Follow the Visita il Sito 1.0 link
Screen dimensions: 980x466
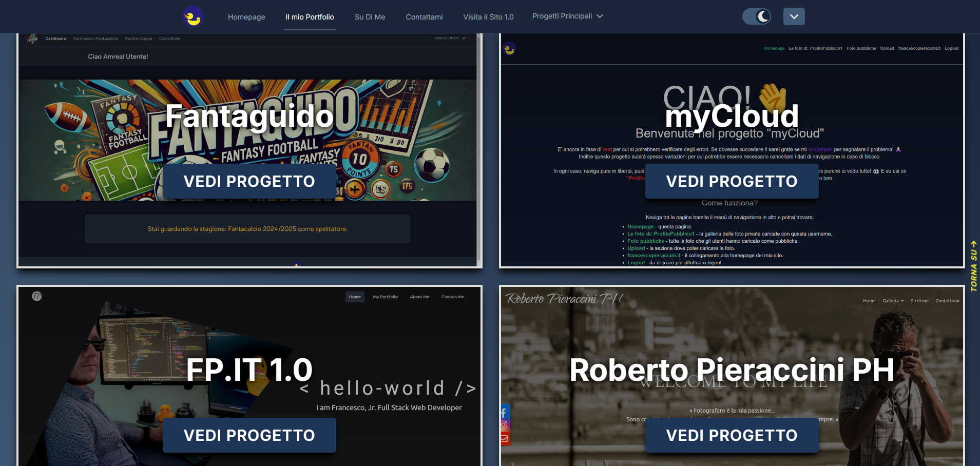point(488,17)
